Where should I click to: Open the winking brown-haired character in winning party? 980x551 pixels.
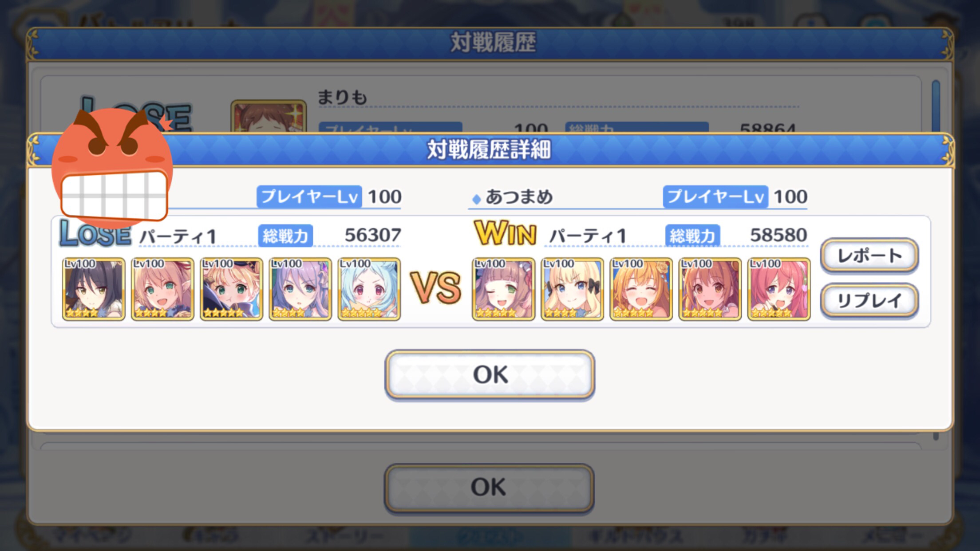(503, 289)
